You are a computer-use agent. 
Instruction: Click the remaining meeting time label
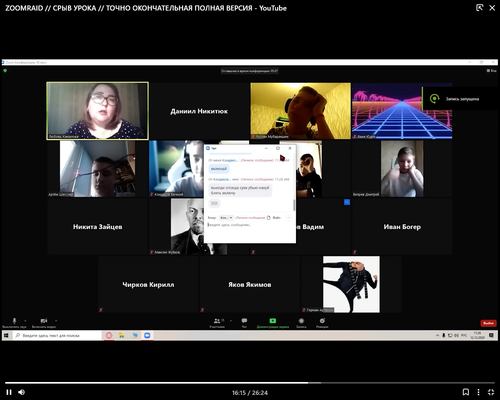249,71
